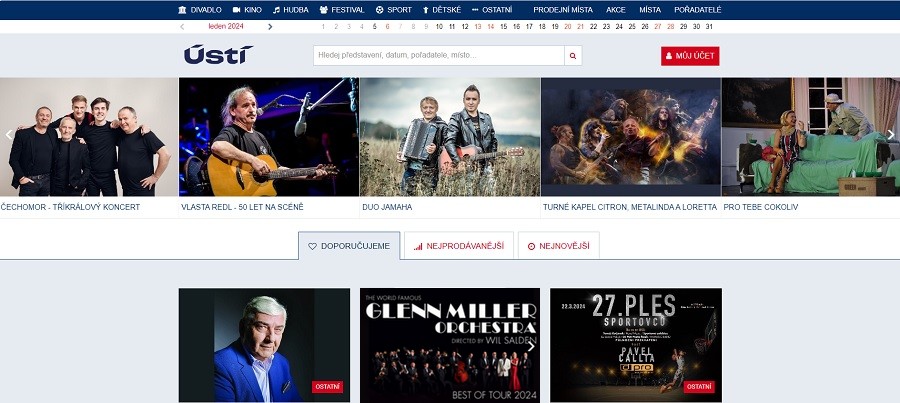Select day 31 in the calendar strip
The width and height of the screenshot is (900, 403).
click(709, 26)
